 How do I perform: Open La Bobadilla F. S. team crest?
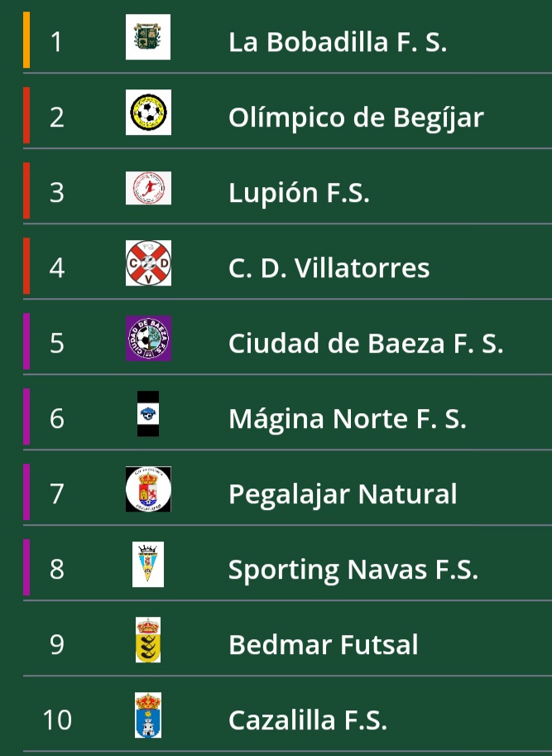click(148, 37)
